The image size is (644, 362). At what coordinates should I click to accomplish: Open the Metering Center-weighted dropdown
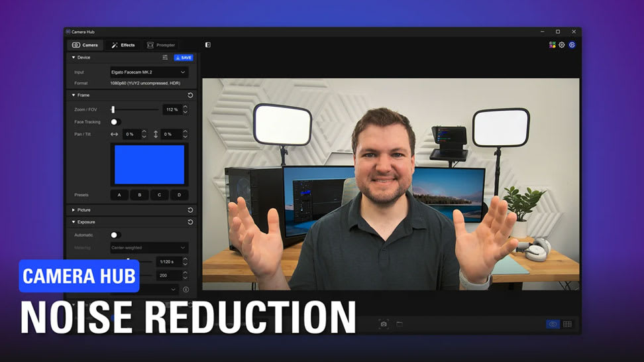(149, 248)
